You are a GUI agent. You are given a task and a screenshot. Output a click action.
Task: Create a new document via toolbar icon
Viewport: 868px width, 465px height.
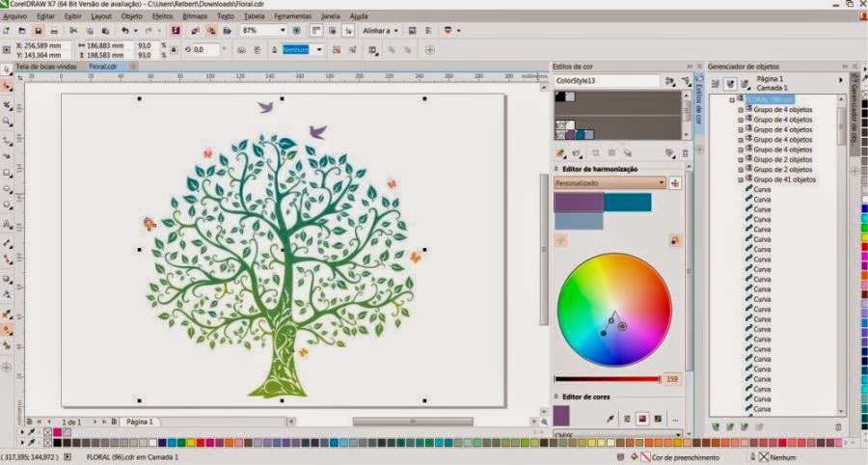6,31
